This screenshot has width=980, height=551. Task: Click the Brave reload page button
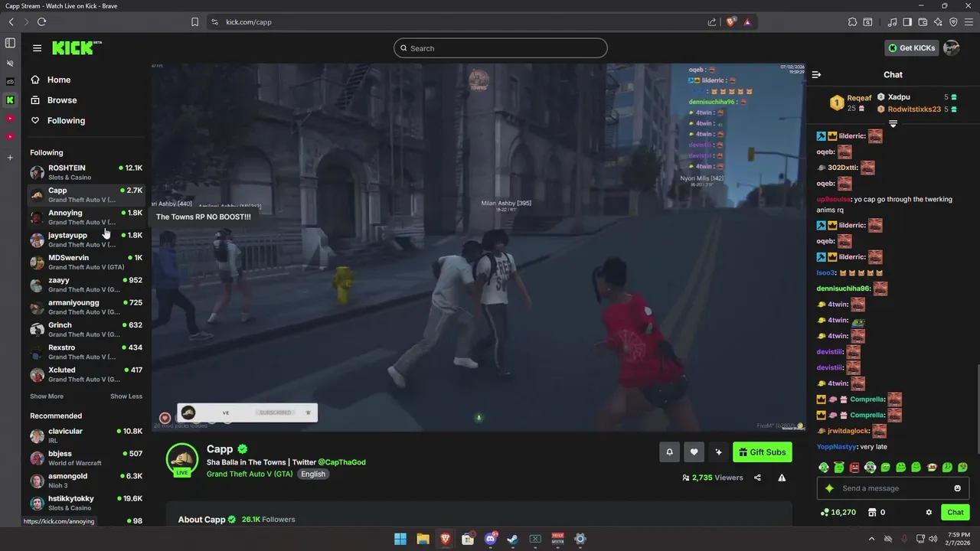pos(41,21)
